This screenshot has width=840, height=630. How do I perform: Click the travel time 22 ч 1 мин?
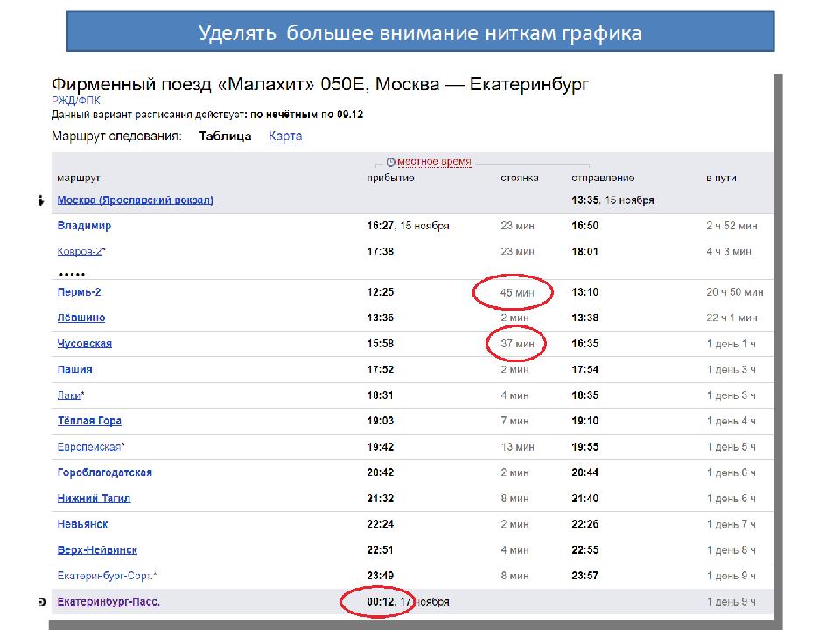coord(731,318)
